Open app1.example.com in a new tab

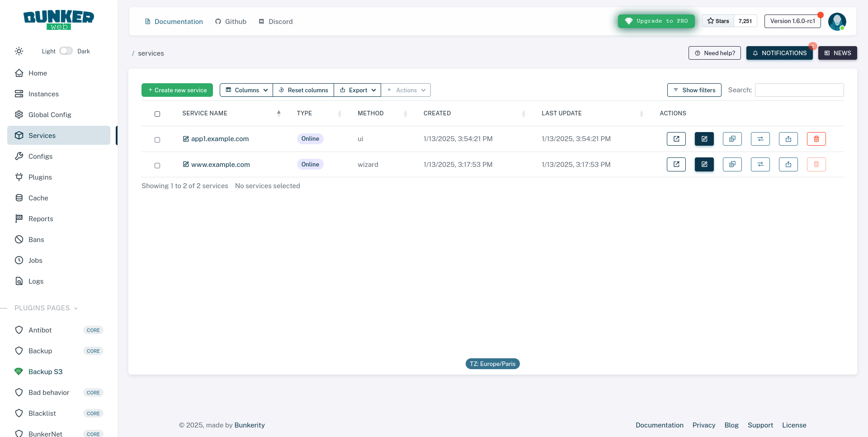pos(676,139)
